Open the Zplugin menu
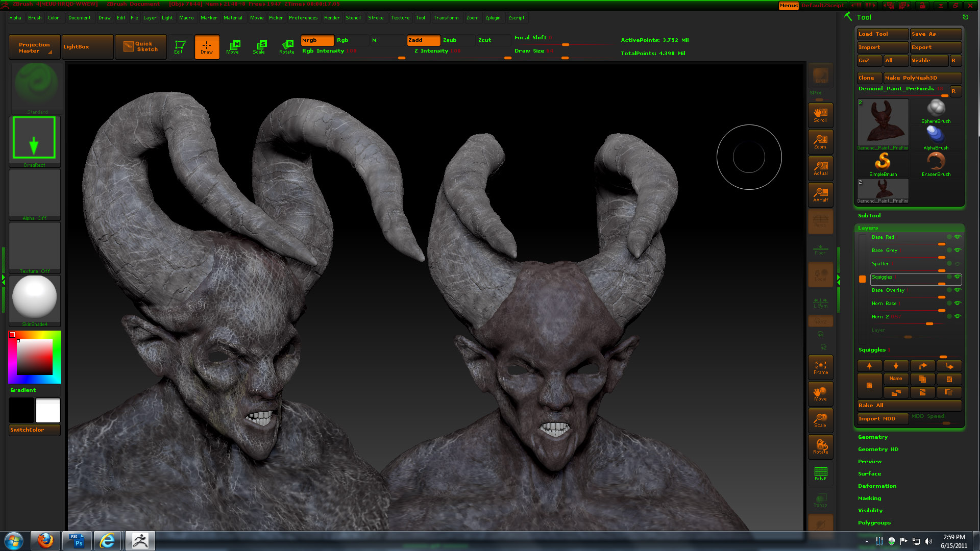The height and width of the screenshot is (551, 980). tap(493, 18)
